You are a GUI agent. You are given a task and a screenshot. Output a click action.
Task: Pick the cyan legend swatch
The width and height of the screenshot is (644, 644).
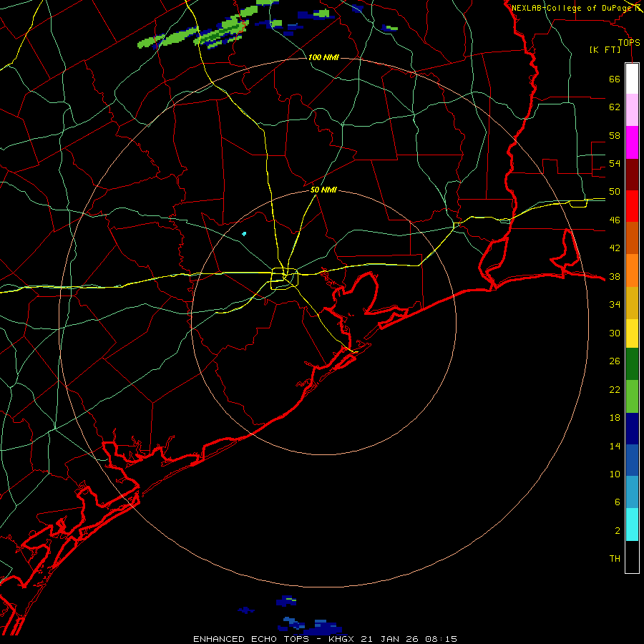pyautogui.click(x=632, y=525)
